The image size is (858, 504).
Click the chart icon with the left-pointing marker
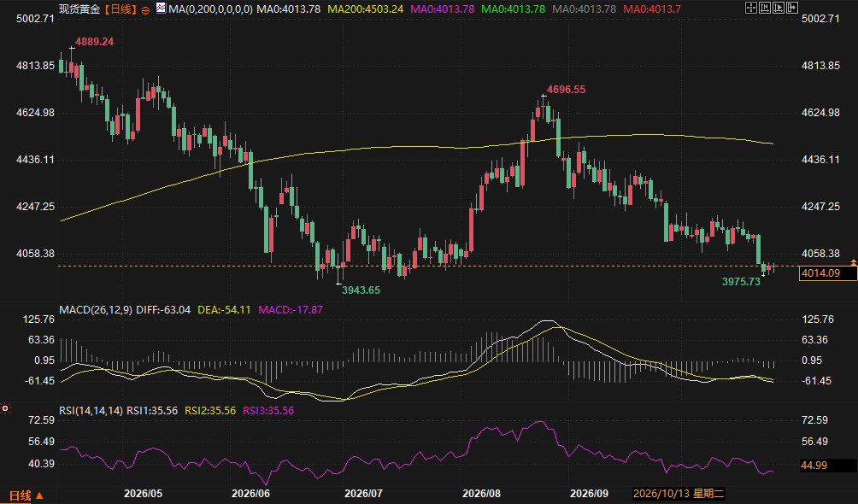point(765,8)
